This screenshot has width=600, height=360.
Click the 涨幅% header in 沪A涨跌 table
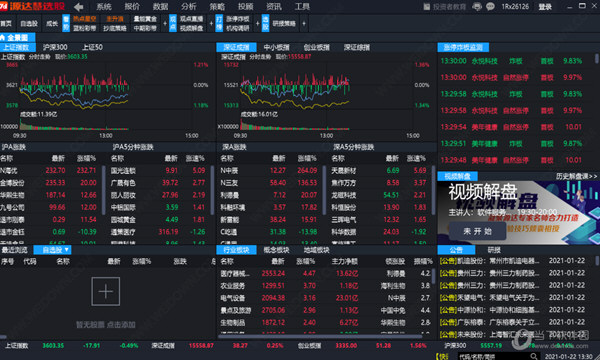pos(86,158)
